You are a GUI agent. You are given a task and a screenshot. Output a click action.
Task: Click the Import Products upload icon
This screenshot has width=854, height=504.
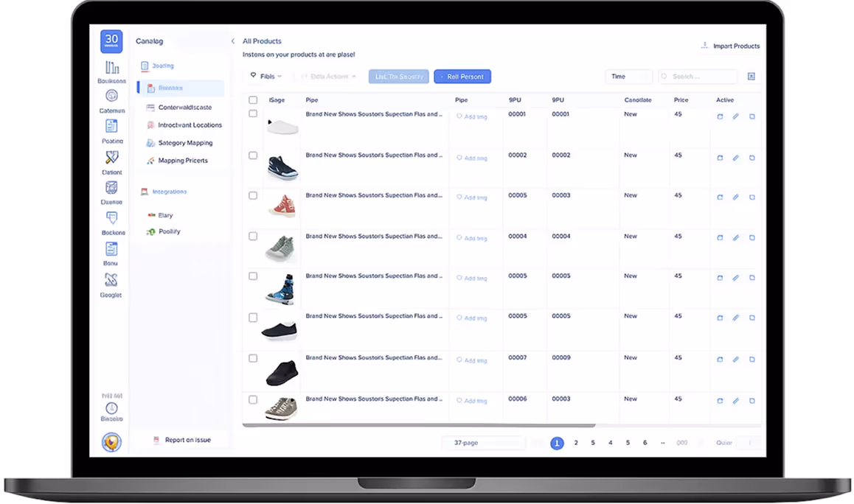pyautogui.click(x=704, y=45)
